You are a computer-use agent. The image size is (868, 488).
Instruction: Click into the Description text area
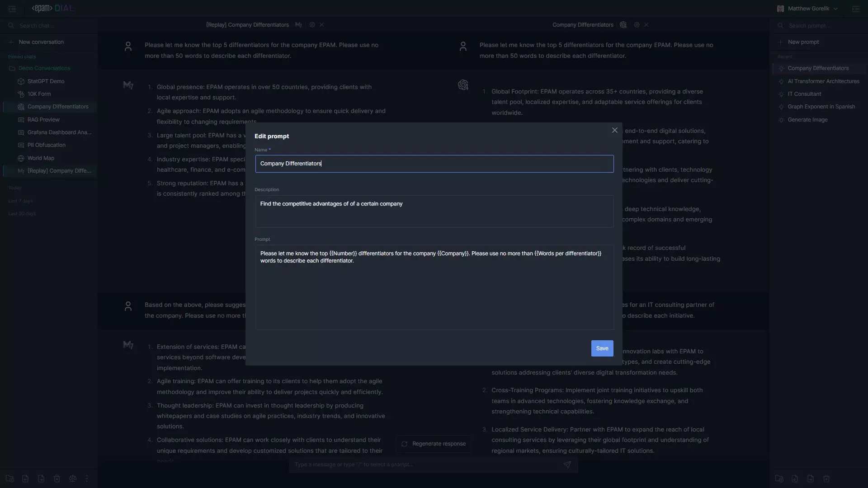click(434, 211)
